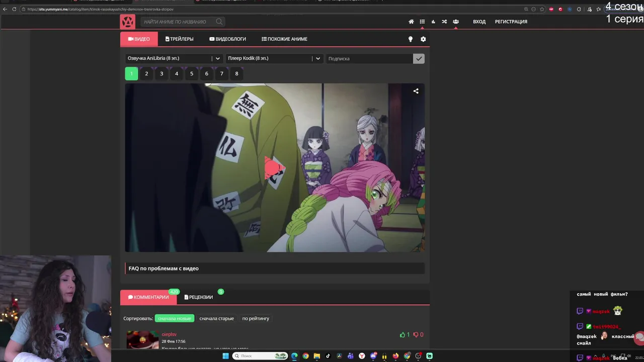This screenshot has height=362, width=644.
Task: Select episode 8 button
Action: [236, 73]
